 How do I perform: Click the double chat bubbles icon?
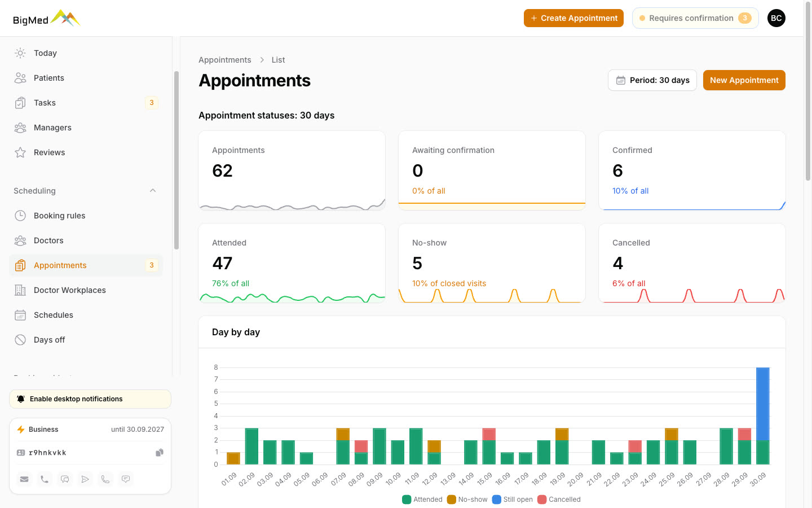tap(65, 479)
